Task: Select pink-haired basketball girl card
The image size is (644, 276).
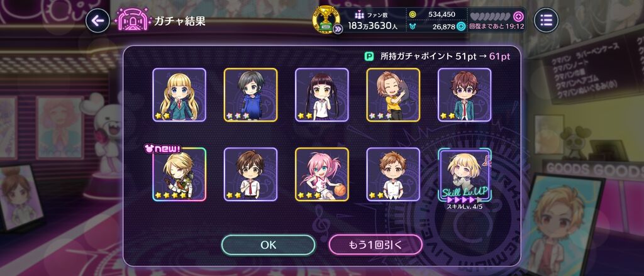Action: pyautogui.click(x=322, y=174)
